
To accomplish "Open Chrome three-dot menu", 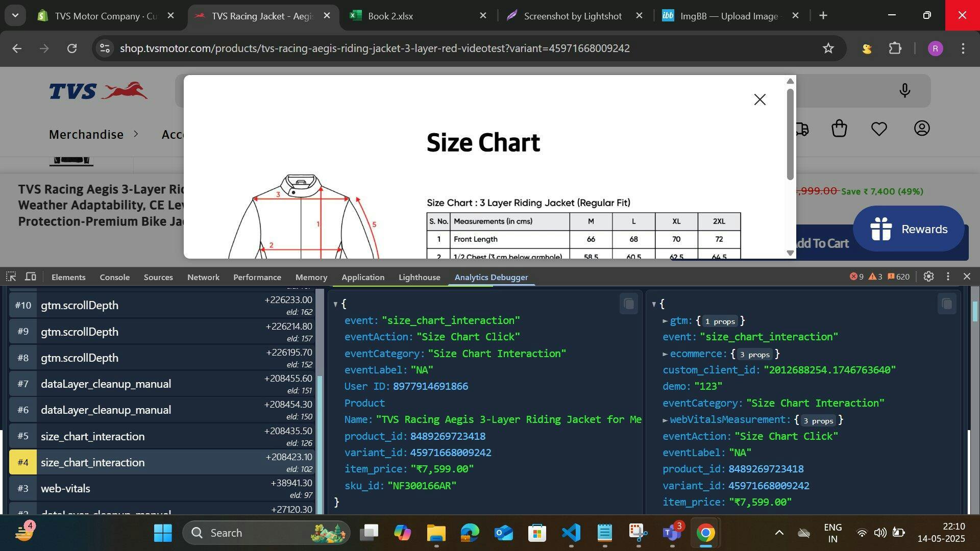I will click(x=963, y=48).
